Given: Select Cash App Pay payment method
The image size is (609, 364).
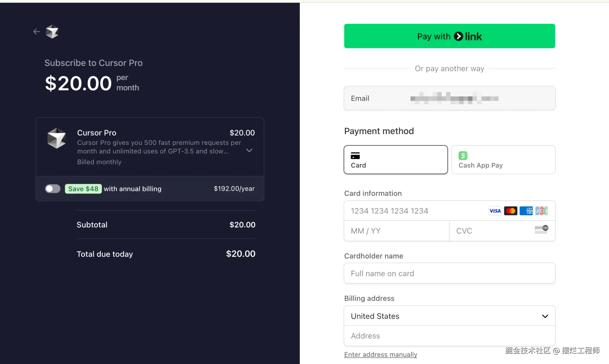Looking at the screenshot, I should 503,160.
